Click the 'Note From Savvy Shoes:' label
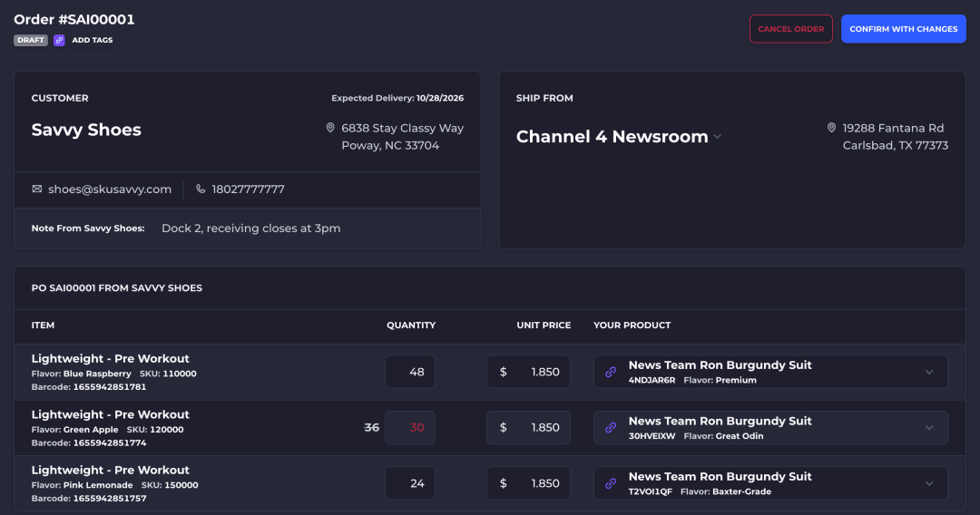The height and width of the screenshot is (515, 980). [x=88, y=228]
